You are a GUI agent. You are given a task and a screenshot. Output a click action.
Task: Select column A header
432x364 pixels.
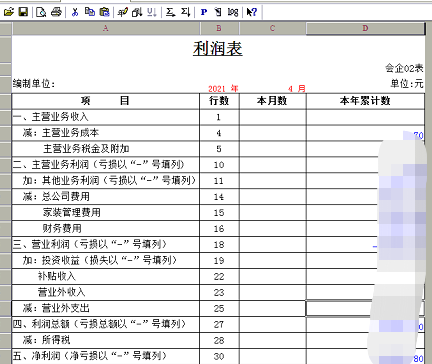point(106,28)
